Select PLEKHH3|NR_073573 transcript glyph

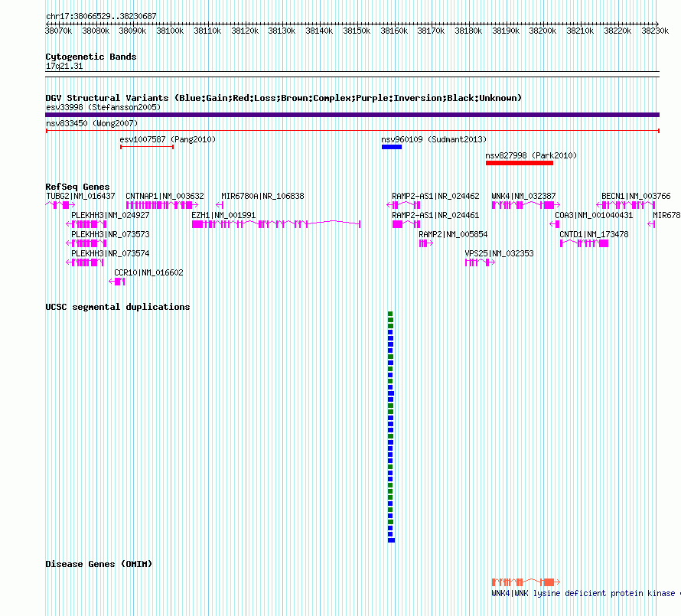pos(86,243)
